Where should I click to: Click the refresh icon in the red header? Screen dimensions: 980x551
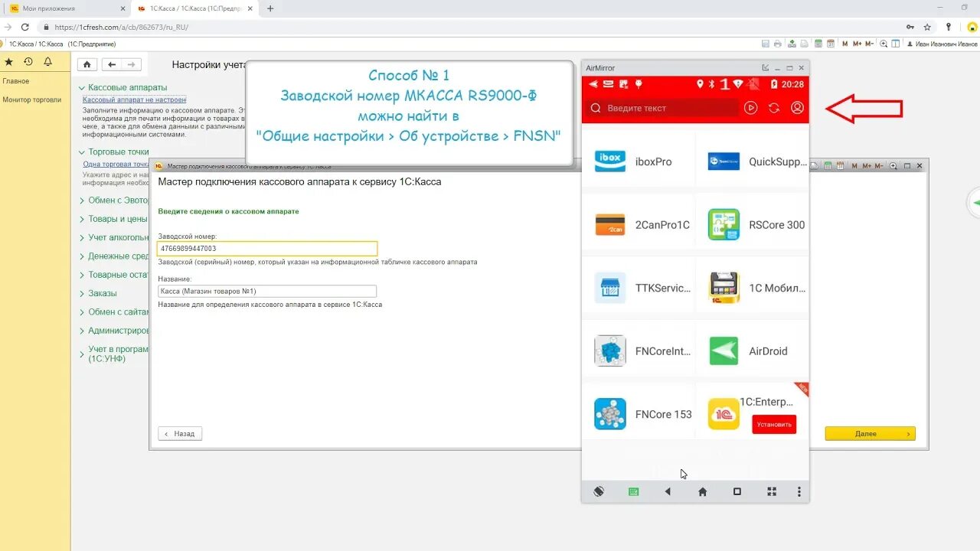pyautogui.click(x=774, y=108)
